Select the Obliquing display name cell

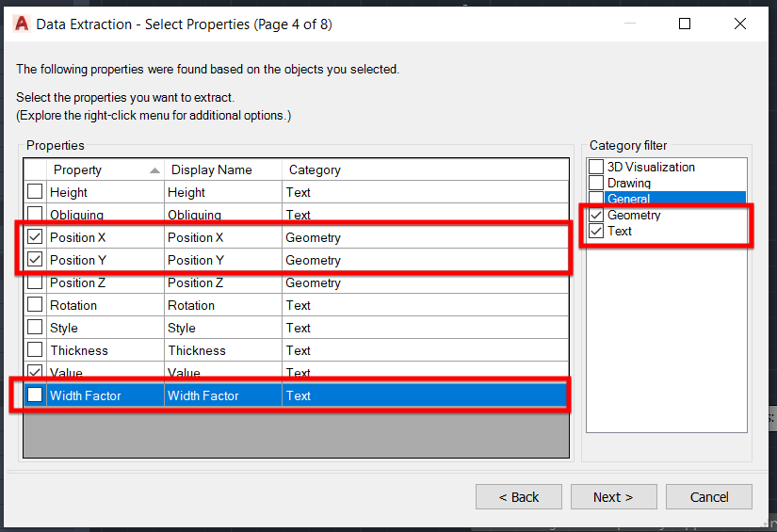[x=223, y=215]
